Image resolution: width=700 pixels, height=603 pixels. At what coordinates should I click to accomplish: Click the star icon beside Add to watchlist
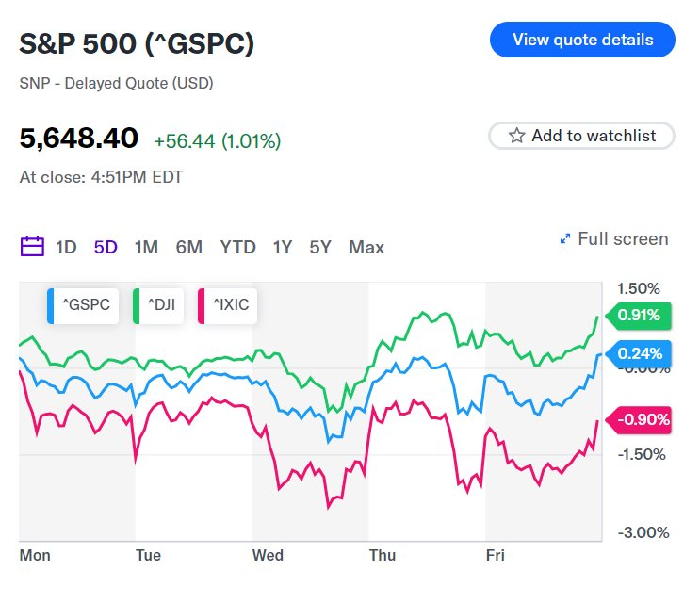(x=516, y=136)
